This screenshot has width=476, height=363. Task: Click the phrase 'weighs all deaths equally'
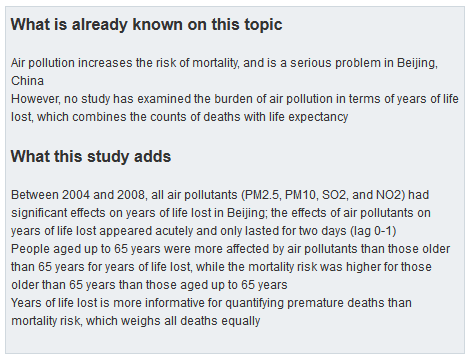coord(191,321)
